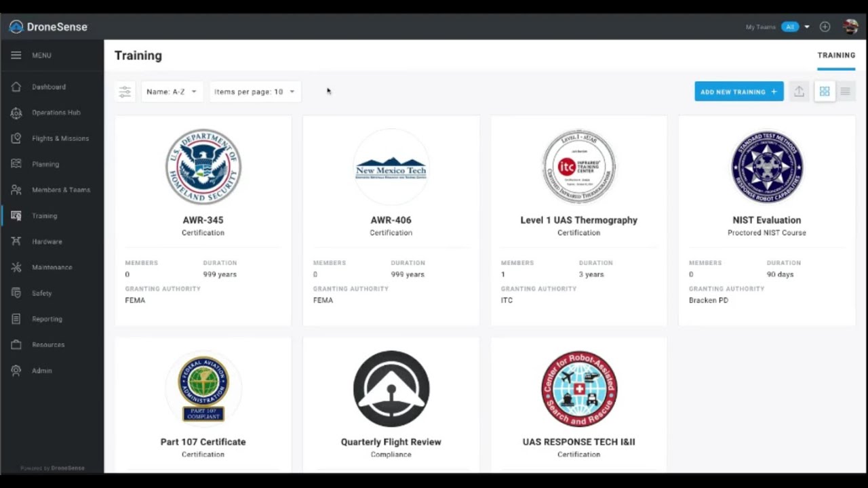Open Part 107 Certificate title
This screenshot has width=868, height=488.
[x=203, y=441]
